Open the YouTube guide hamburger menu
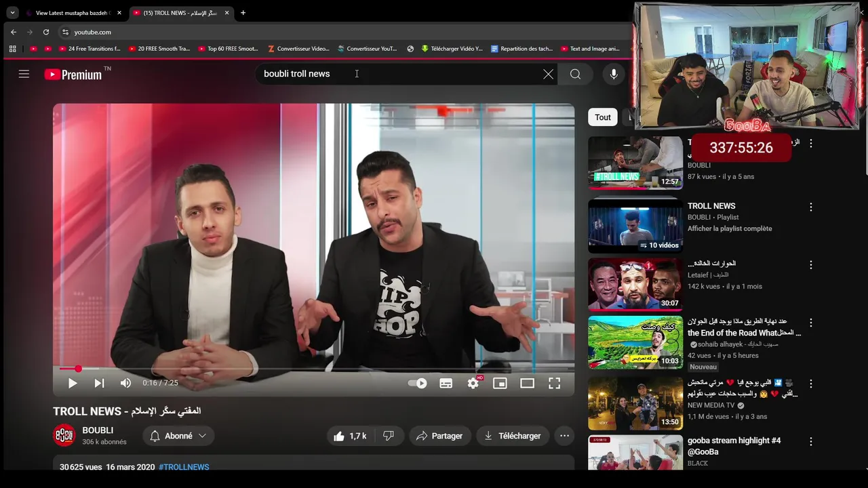 (x=24, y=74)
